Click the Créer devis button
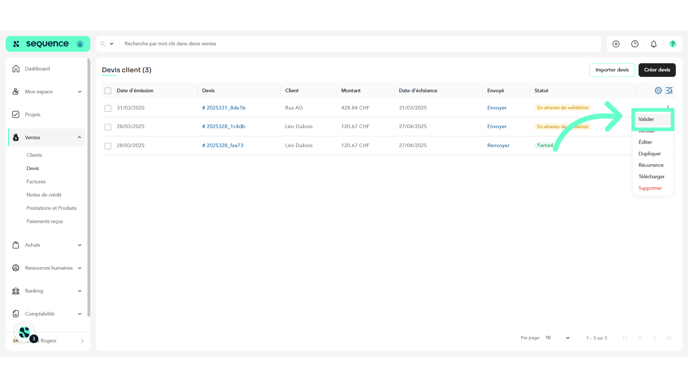The width and height of the screenshot is (688, 387). point(657,70)
